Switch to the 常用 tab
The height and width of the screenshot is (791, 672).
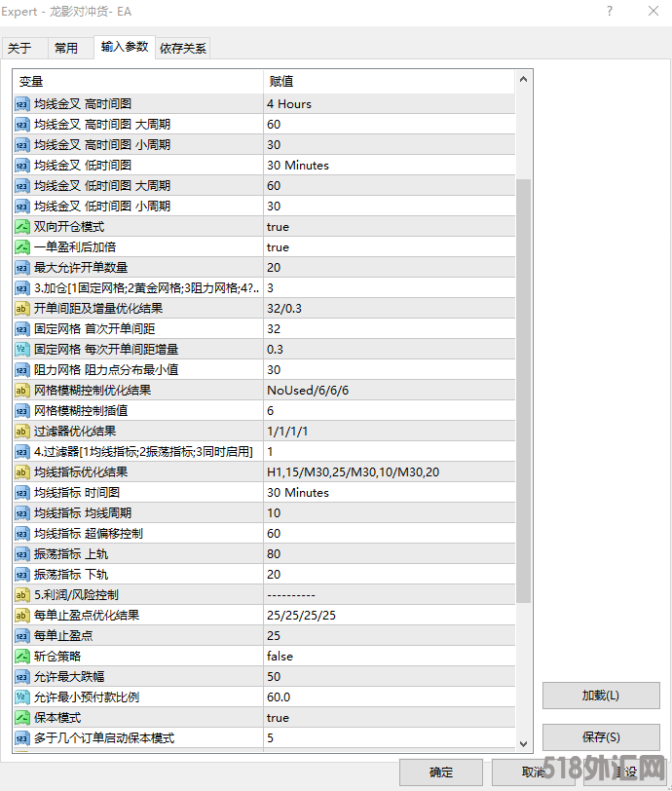click(71, 49)
